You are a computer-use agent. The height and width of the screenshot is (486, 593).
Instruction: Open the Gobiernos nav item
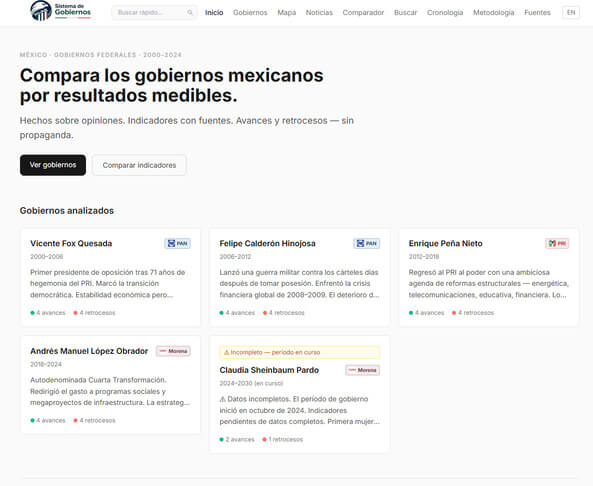[250, 12]
